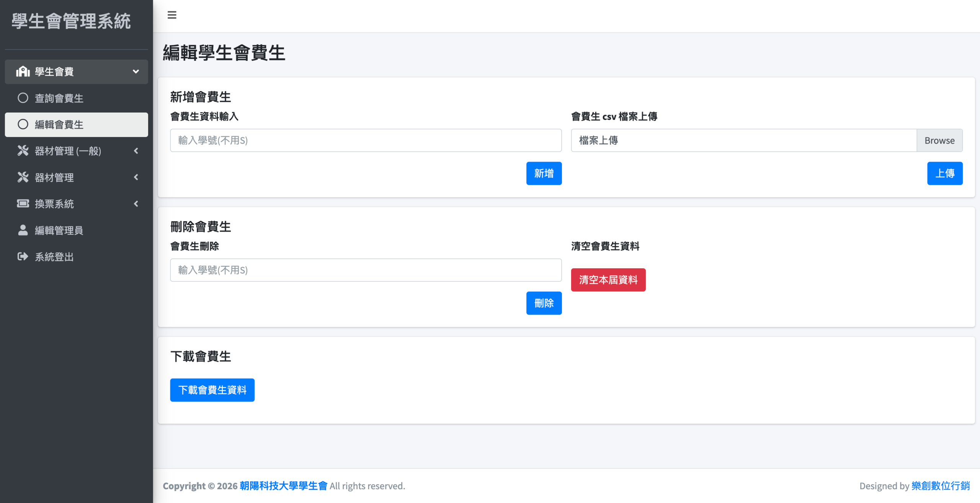The height and width of the screenshot is (503, 980).
Task: Click the building icon beside 學生會費
Action: click(x=23, y=72)
